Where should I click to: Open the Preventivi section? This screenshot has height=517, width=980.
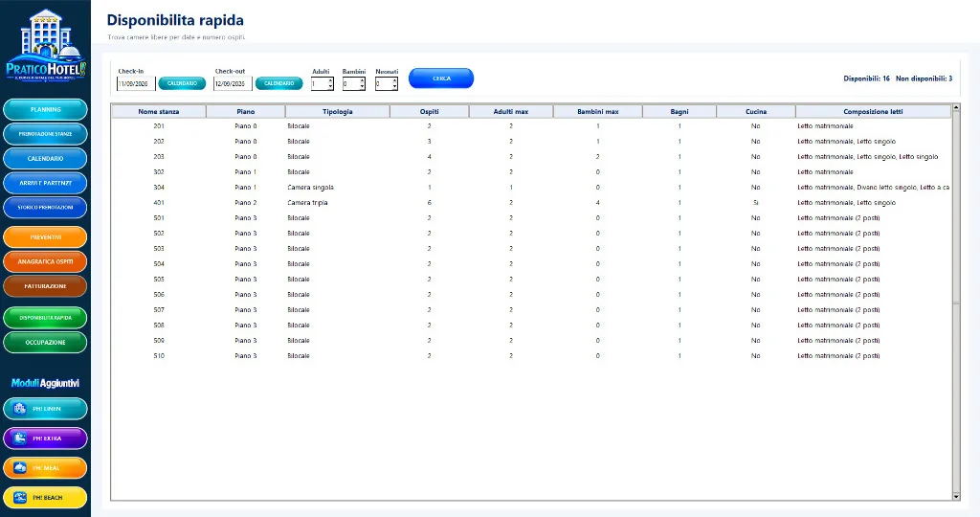click(x=45, y=237)
